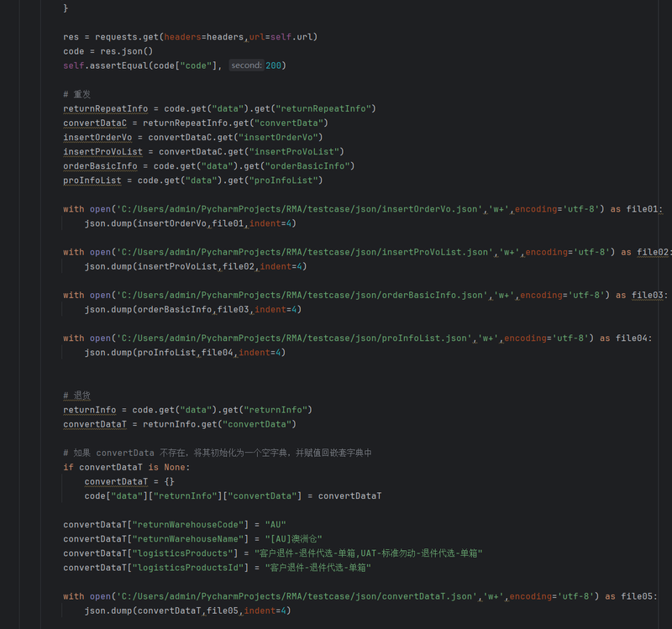672x629 pixels.
Task: Click json.dump(orderBasicInfo,file03) line
Action: click(193, 309)
